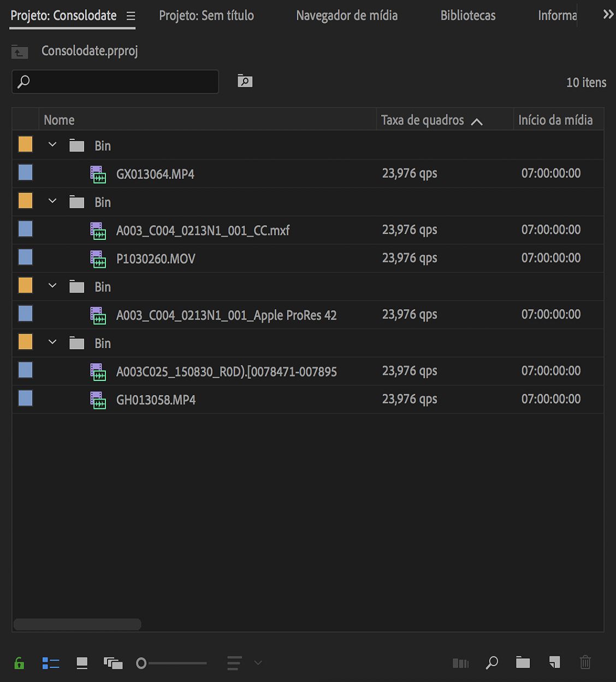Switch to Icon View

click(82, 663)
